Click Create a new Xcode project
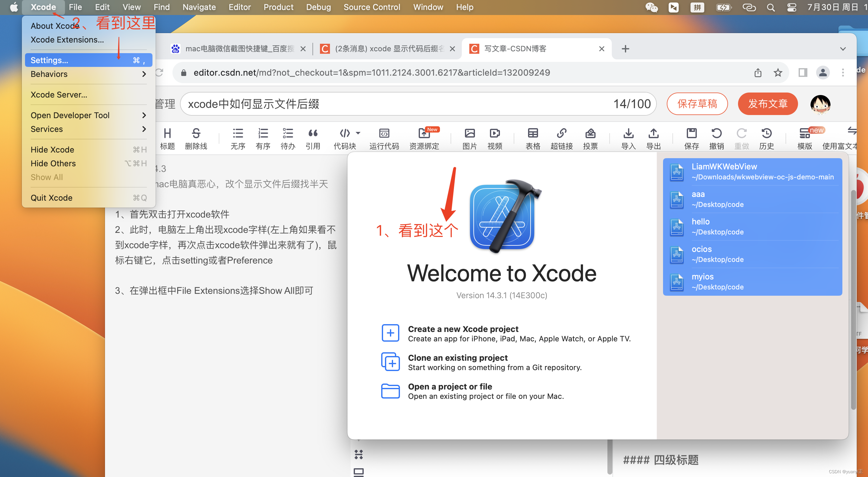Image resolution: width=868 pixels, height=477 pixels. [x=463, y=329]
